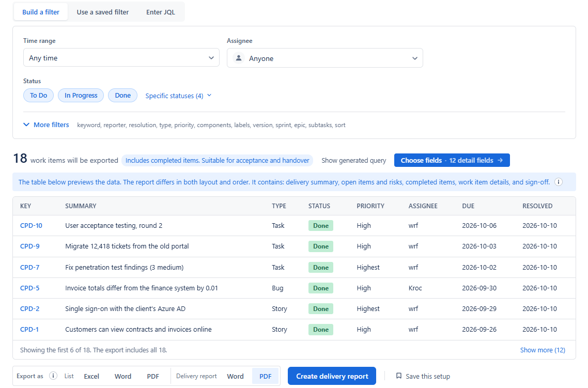Click Create delivery report button
The height and width of the screenshot is (388, 588).
click(x=332, y=376)
